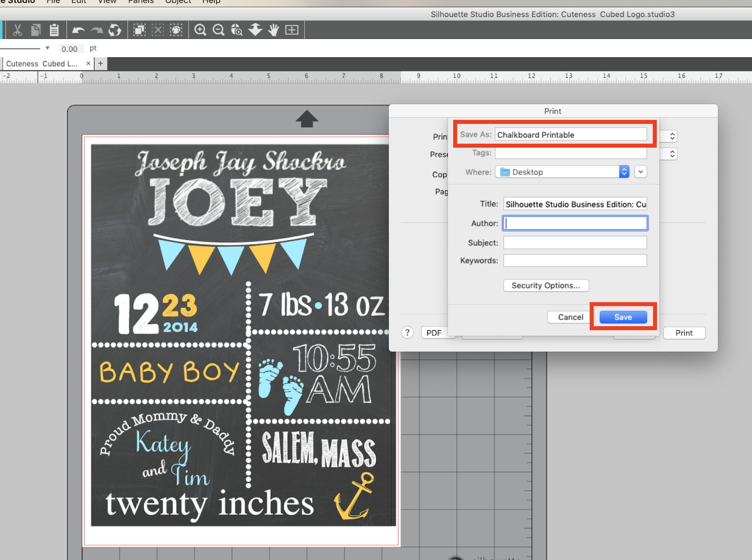Viewport: 752px width, 560px height.
Task: Click the Deselect All icon
Action: 158,30
